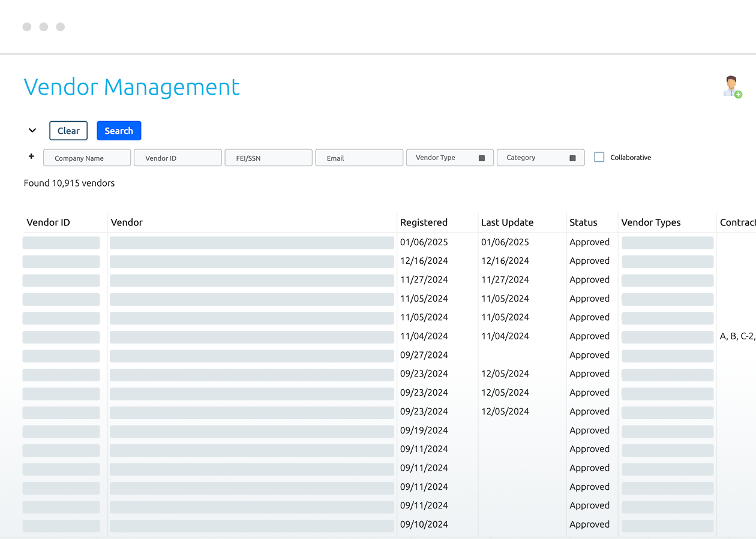Click the Clear button
Image resolution: width=756 pixels, height=539 pixels.
click(x=68, y=131)
